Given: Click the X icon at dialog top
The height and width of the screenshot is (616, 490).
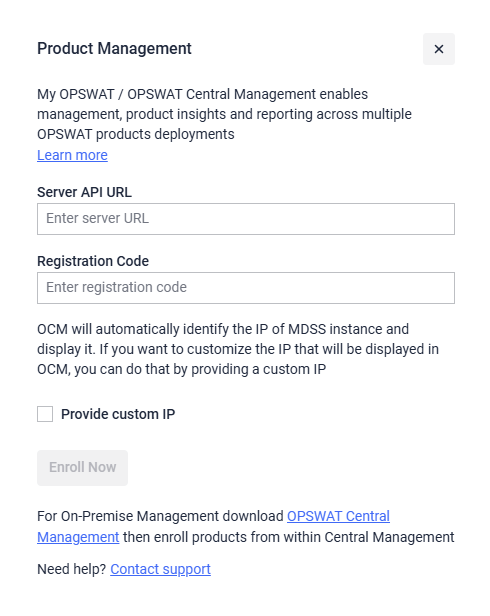Looking at the screenshot, I should click(x=439, y=49).
